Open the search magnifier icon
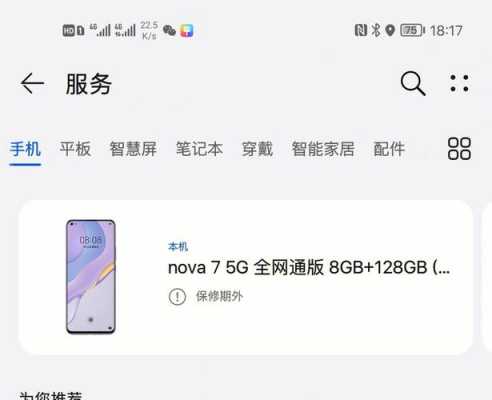Image resolution: width=492 pixels, height=400 pixels. (x=413, y=83)
